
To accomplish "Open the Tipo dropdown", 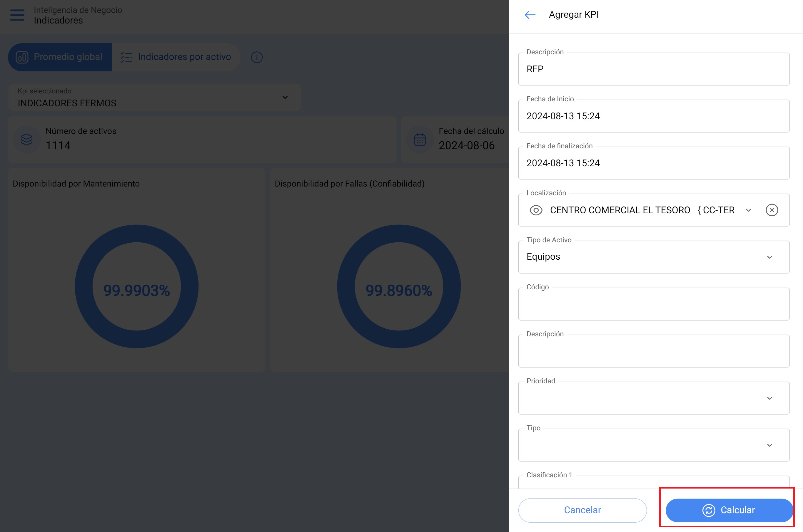I will pos(654,445).
